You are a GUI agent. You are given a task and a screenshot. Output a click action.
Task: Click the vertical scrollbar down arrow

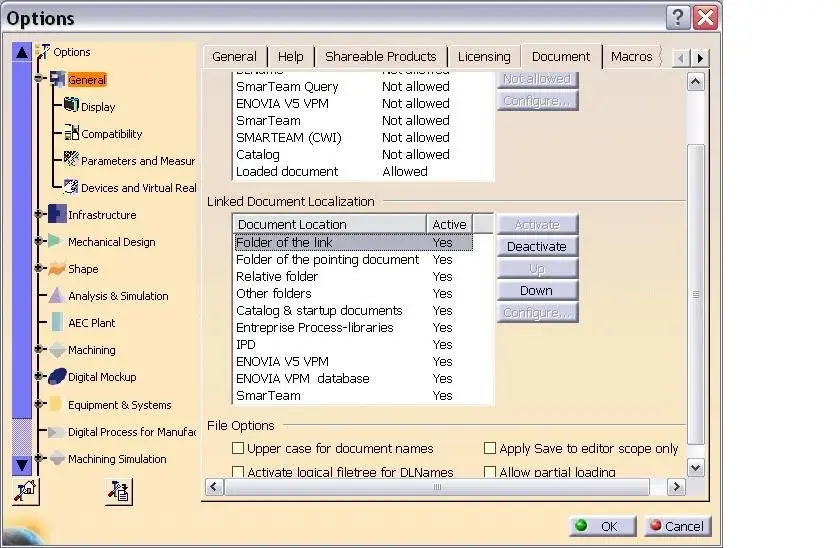tap(696, 468)
